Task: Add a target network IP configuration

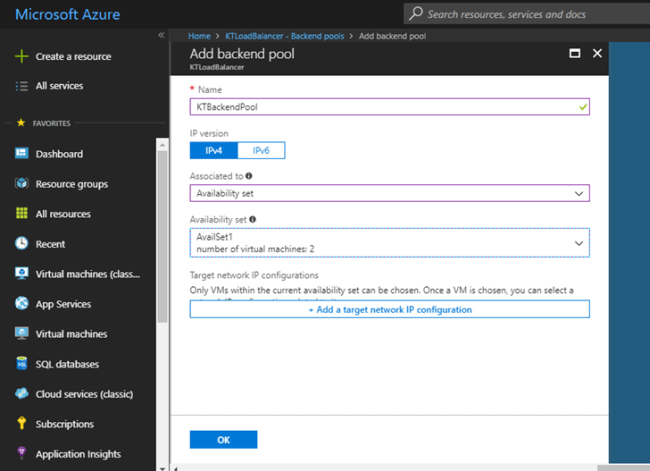Action: (x=389, y=309)
